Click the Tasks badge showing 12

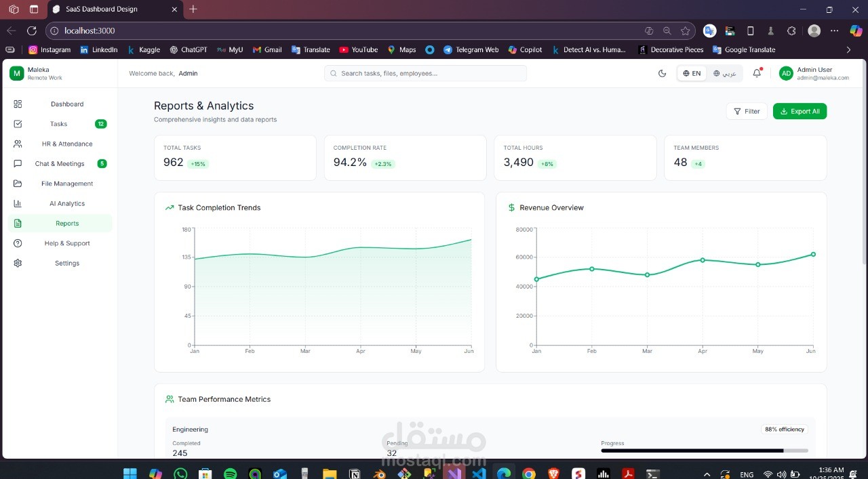point(101,124)
